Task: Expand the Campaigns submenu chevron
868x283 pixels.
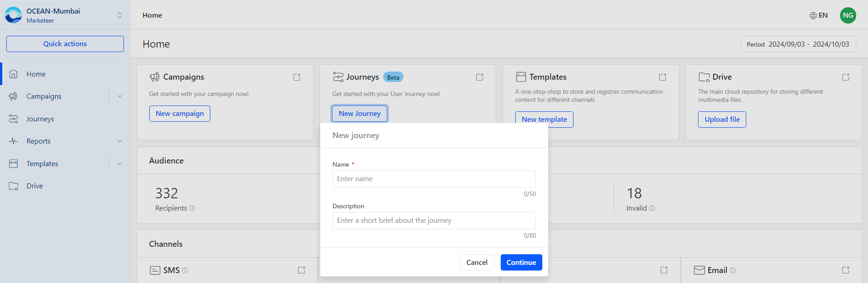Action: point(120,96)
